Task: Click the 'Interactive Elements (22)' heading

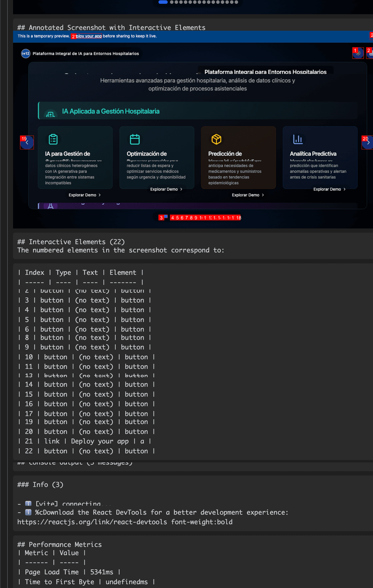Action: (x=71, y=242)
